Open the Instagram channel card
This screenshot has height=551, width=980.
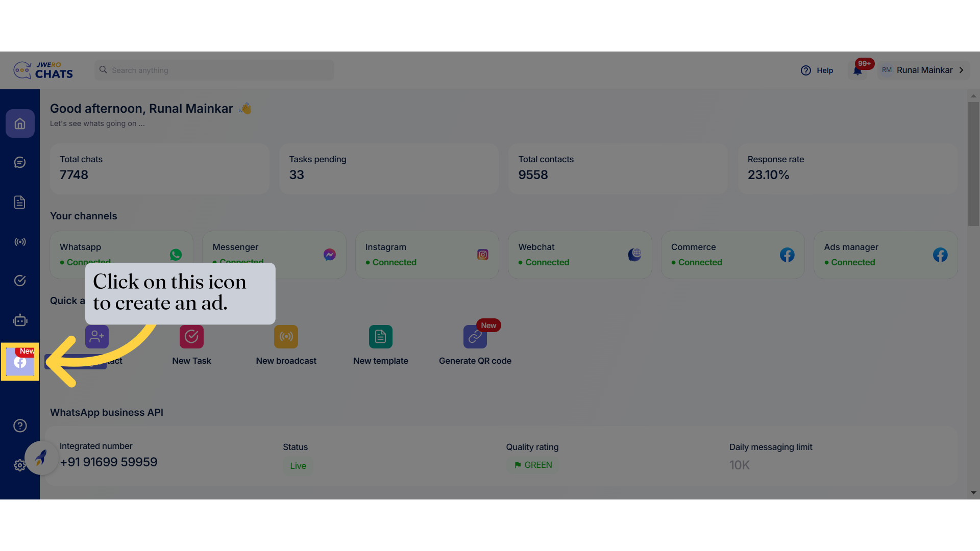tap(427, 255)
